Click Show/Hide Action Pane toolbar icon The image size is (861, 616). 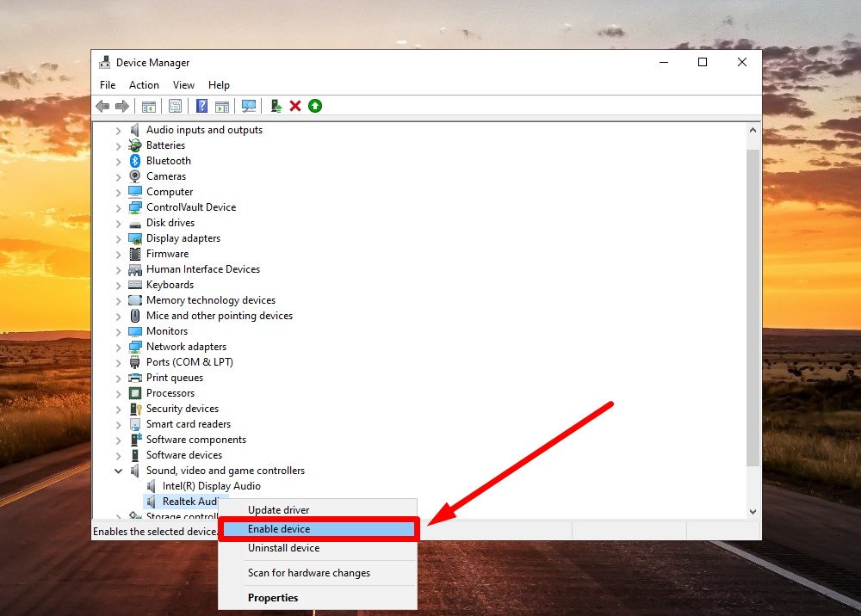[x=222, y=106]
